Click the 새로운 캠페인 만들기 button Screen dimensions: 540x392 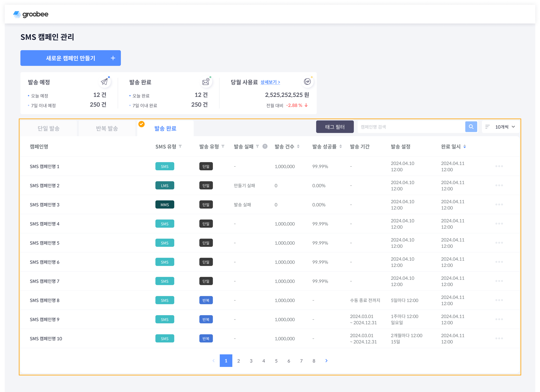pyautogui.click(x=71, y=58)
